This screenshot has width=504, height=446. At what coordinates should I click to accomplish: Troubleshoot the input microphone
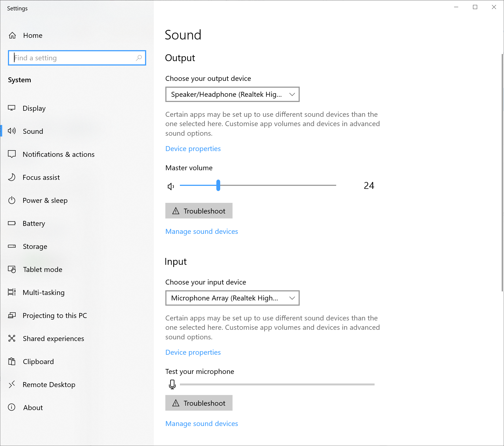point(199,403)
